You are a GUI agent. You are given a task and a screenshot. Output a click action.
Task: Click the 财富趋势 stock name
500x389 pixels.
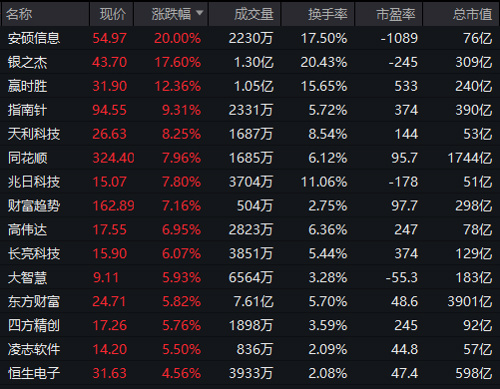34,206
